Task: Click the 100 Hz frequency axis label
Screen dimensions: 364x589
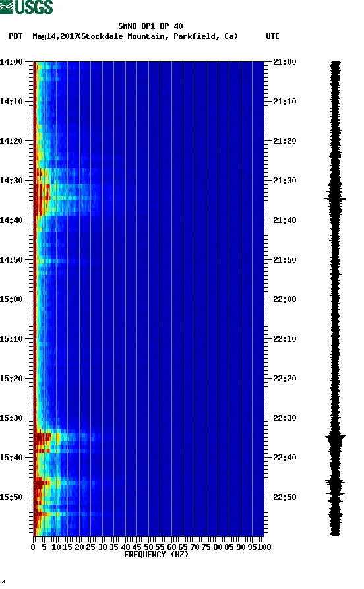Action: pyautogui.click(x=264, y=547)
